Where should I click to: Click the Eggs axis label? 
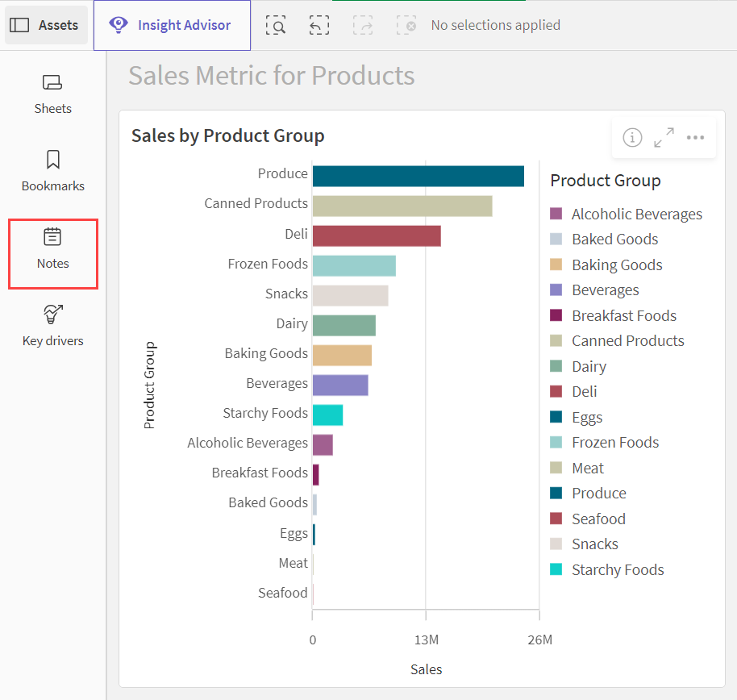(294, 534)
